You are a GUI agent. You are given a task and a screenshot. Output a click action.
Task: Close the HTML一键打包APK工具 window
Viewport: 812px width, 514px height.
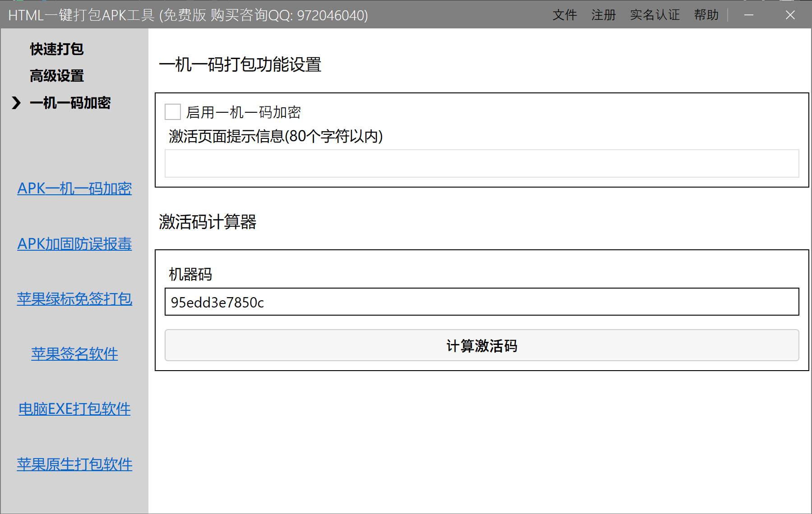click(790, 15)
